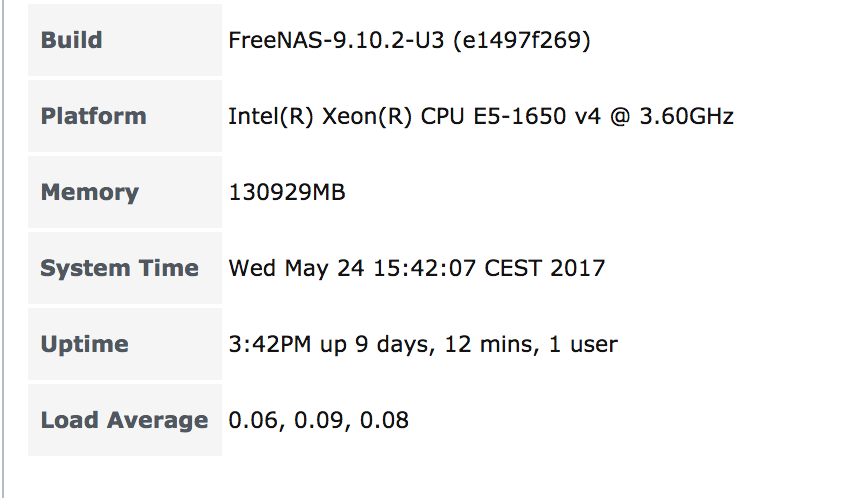Click the Memory label cell
The image size is (856, 498).
pos(125,192)
